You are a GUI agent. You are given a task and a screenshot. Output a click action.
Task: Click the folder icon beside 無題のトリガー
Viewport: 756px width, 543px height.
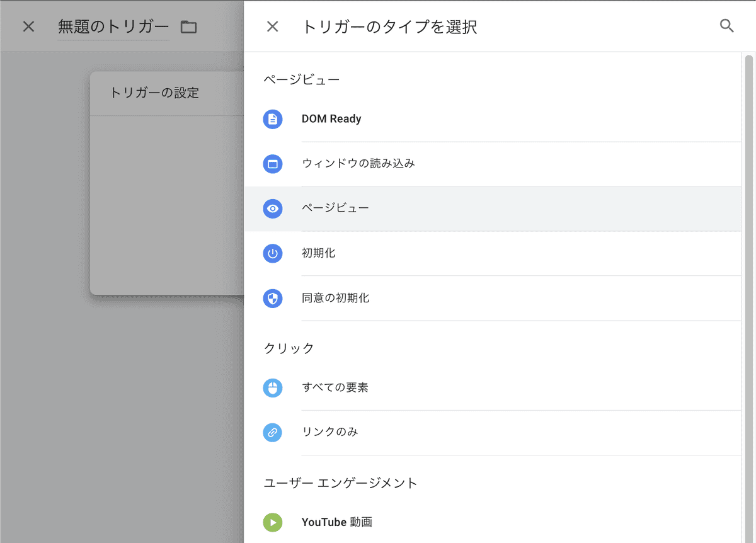[188, 26]
